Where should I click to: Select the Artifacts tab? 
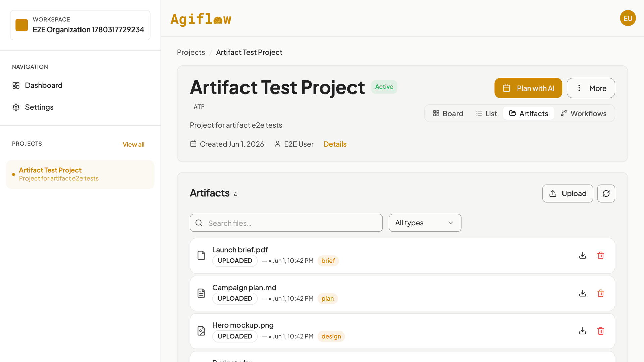click(529, 113)
